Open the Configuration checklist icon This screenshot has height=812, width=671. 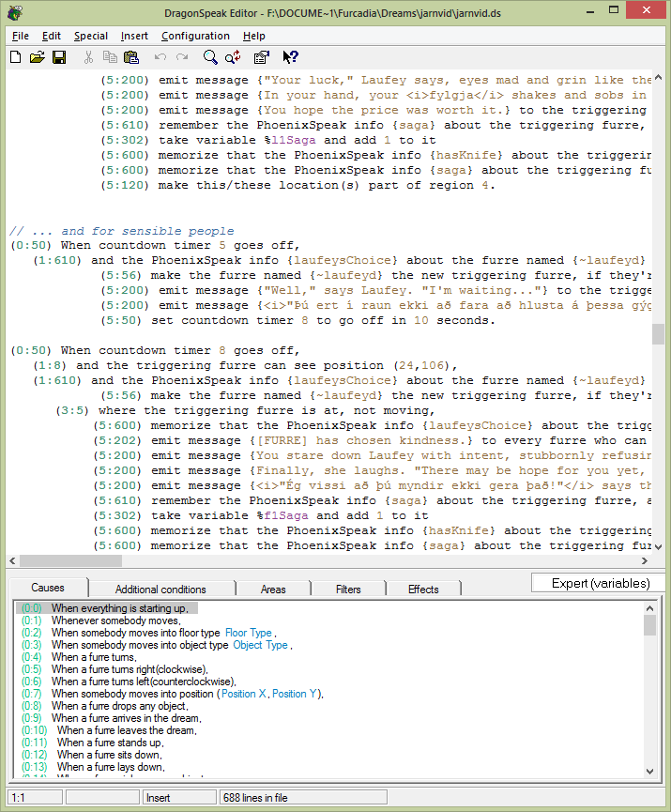coord(262,57)
